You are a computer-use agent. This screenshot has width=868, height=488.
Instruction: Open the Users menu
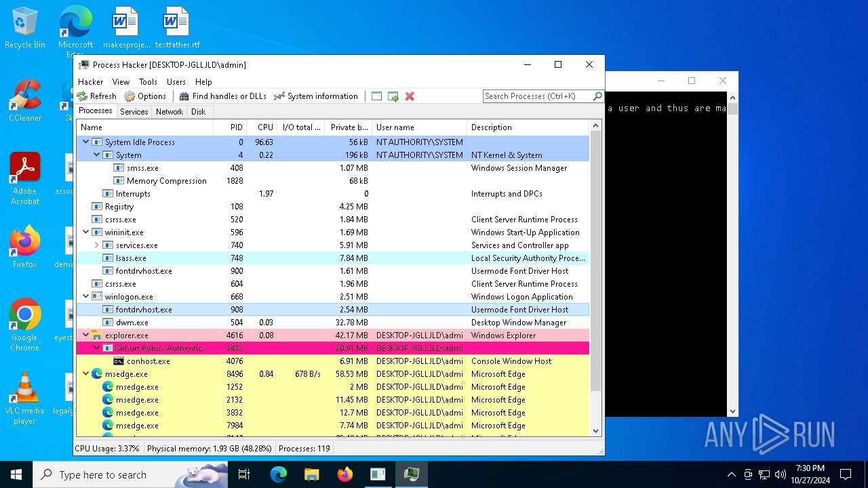[x=176, y=82]
